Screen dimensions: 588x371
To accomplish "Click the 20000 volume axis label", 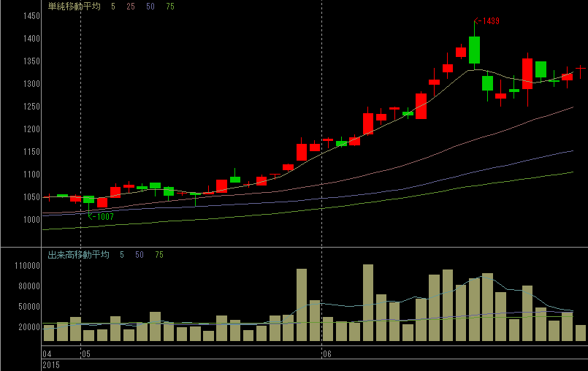I will pos(29,327).
